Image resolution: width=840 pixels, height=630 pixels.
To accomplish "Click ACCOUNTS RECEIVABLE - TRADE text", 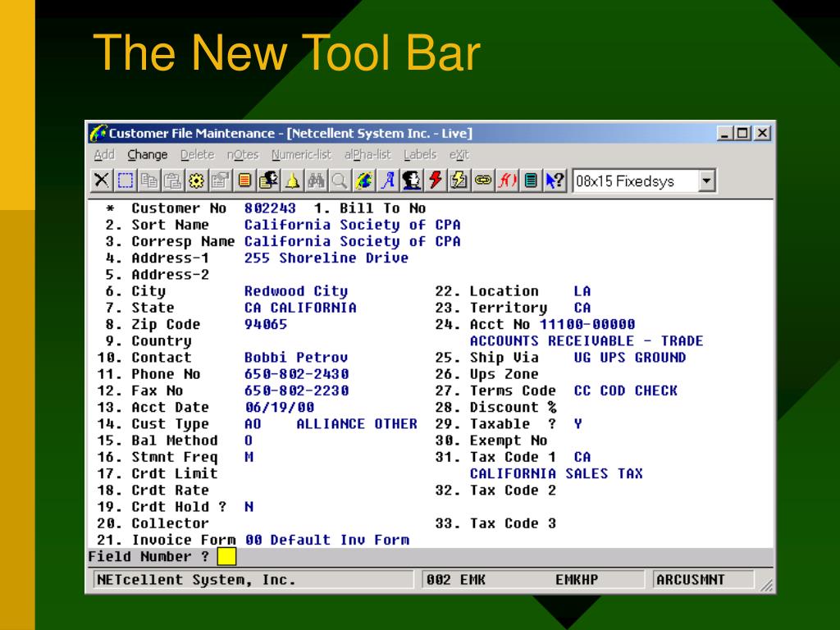I will 587,340.
